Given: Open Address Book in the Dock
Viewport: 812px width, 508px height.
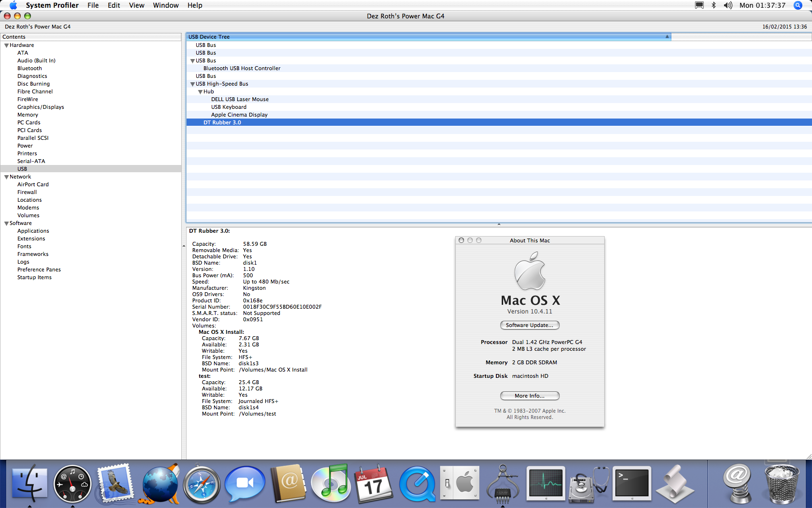Looking at the screenshot, I should (x=288, y=483).
